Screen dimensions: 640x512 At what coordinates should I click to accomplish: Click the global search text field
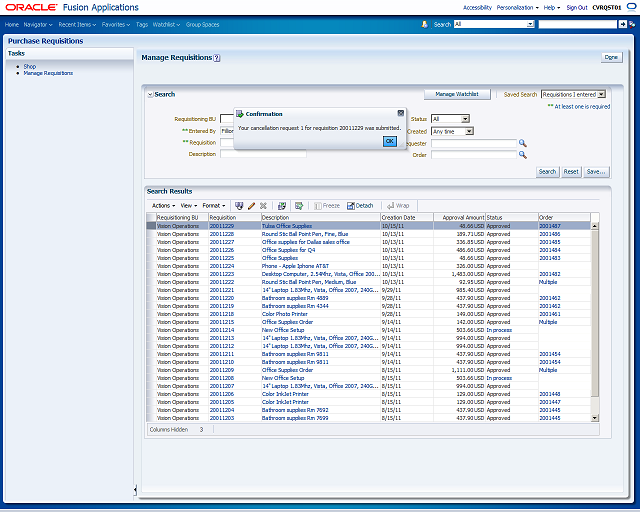[578, 24]
